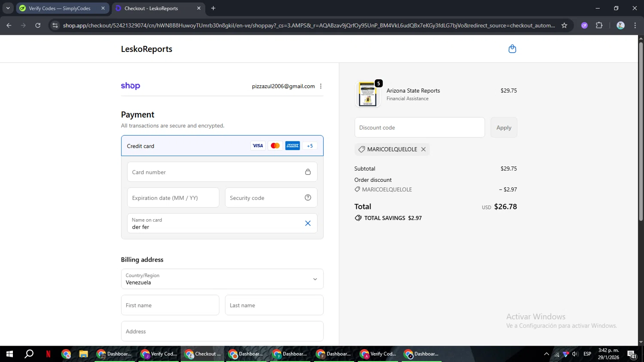The image size is (644, 362).
Task: Click the Total $26.78 amount
Action: click(505, 207)
